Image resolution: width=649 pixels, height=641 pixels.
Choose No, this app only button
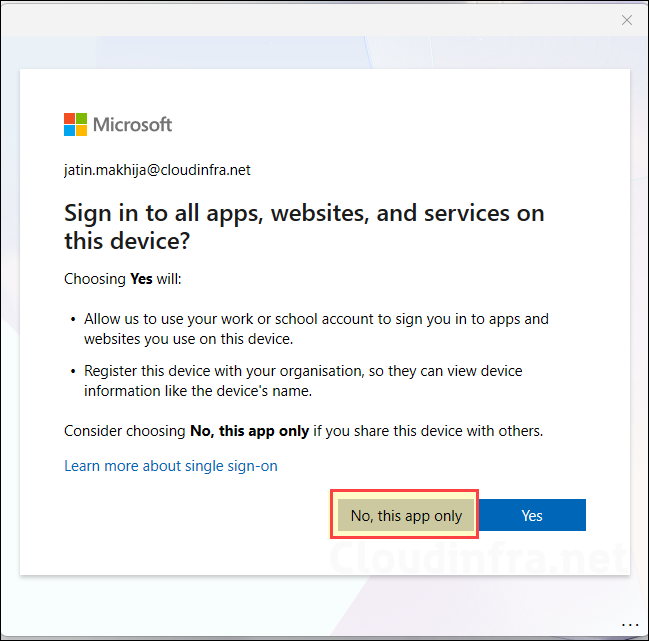[x=406, y=516]
